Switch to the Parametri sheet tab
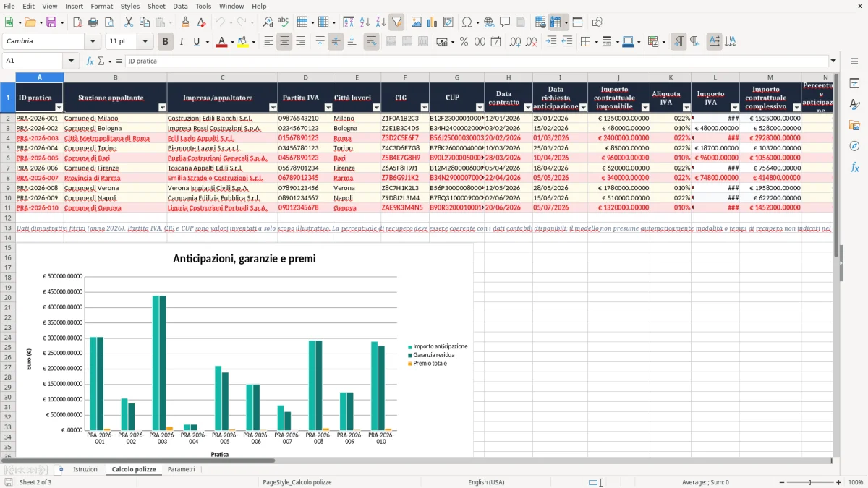 pos(181,469)
